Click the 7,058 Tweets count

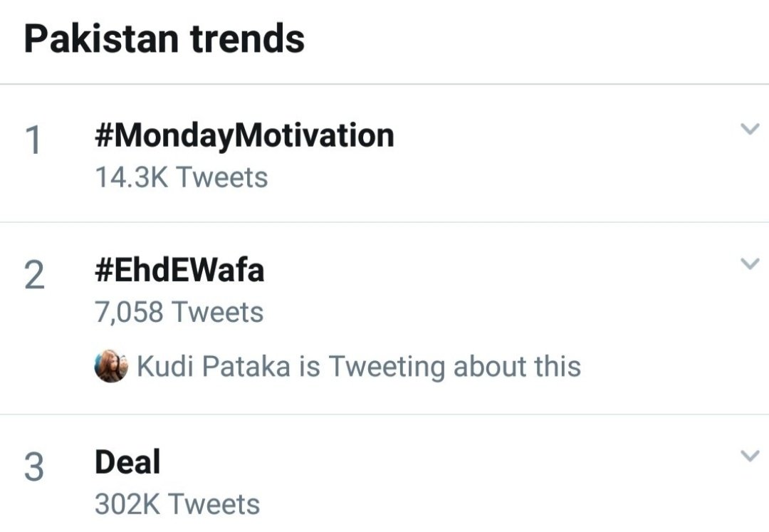point(179,312)
